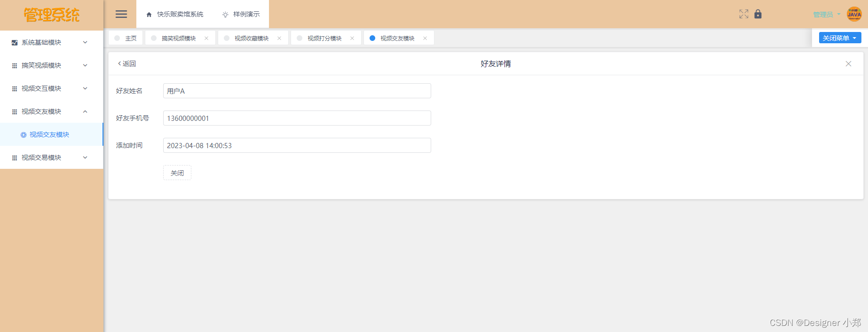Click the 添加时间 input field
This screenshot has height=332, width=868.
pos(297,145)
